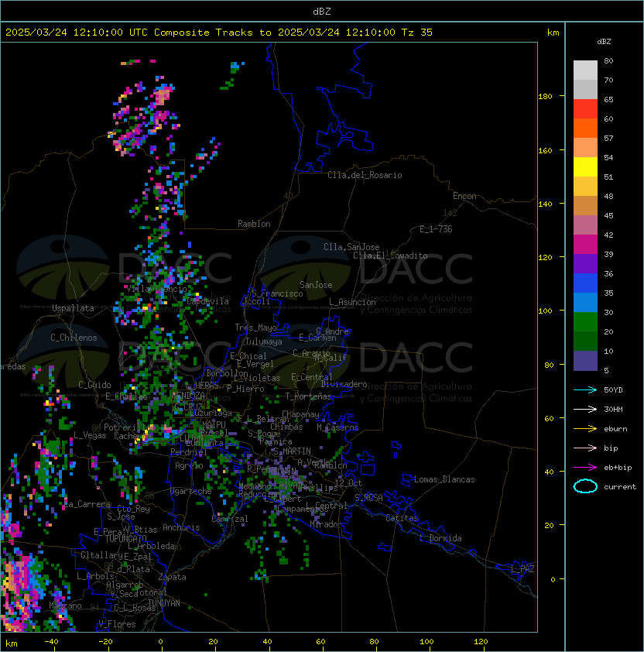The width and height of the screenshot is (644, 652).
Task: Click the 'Divisadero' map label
Action: 344,384
